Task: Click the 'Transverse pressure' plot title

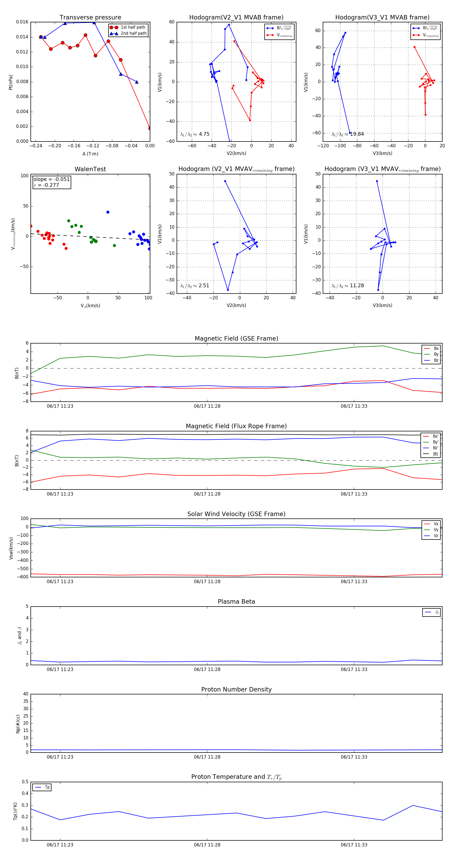Action: click(x=90, y=18)
